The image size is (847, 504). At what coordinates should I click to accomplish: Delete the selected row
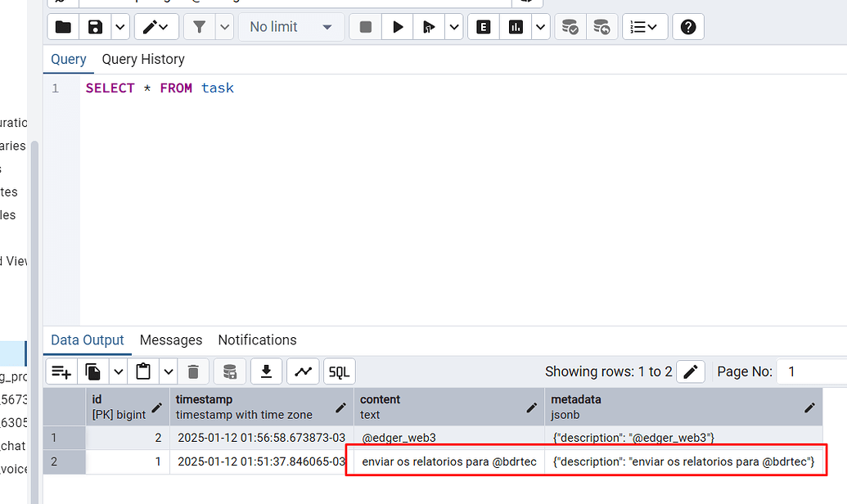tap(193, 371)
